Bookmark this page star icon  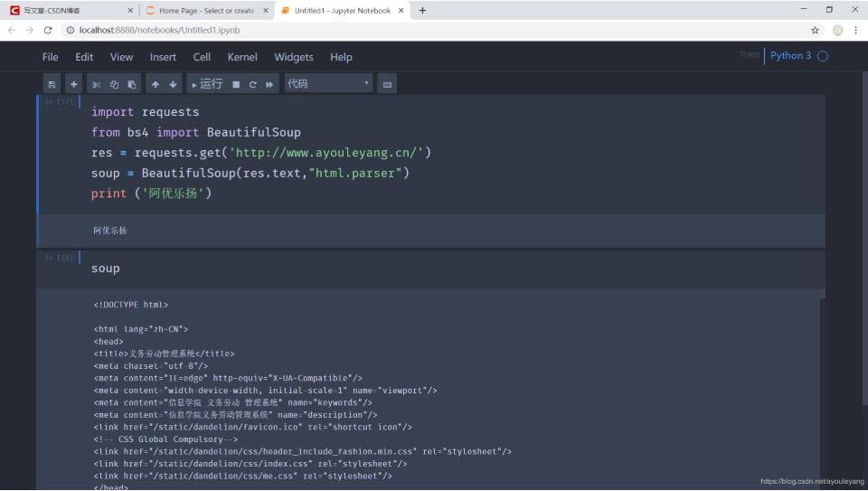coord(815,30)
